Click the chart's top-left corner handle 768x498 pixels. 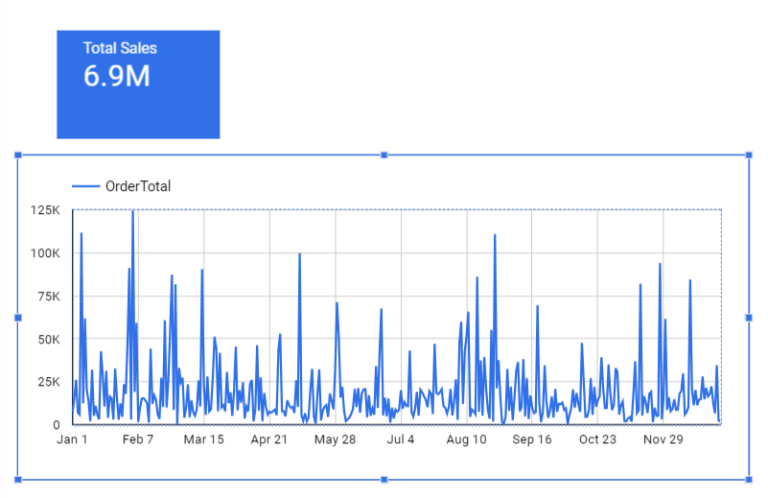[x=18, y=155]
